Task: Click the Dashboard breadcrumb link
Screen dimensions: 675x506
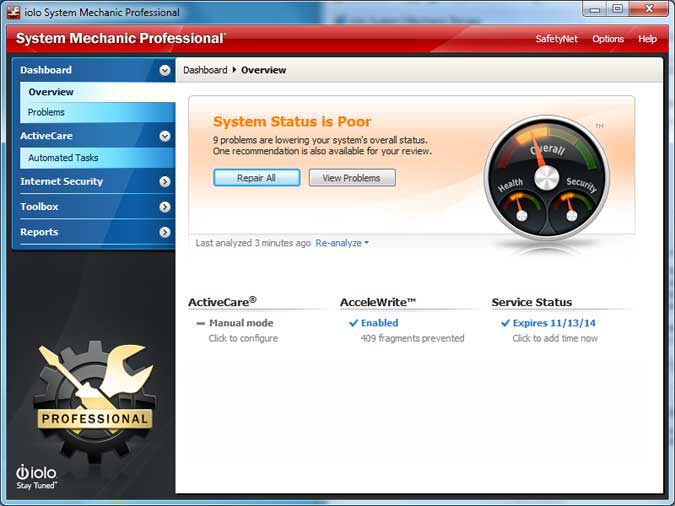Action: [205, 70]
